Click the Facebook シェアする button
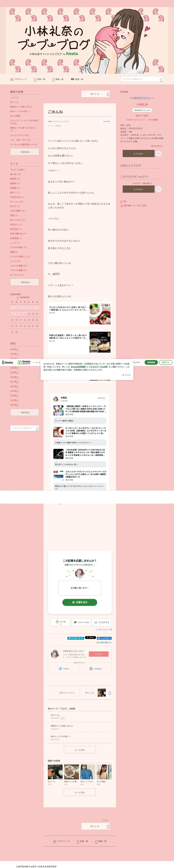The image size is (174, 868). 104,638
